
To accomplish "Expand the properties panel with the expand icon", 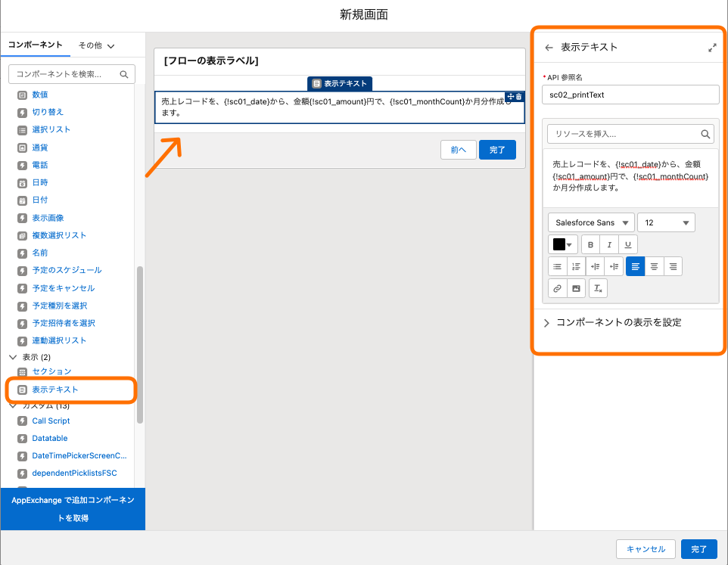I will [x=712, y=48].
